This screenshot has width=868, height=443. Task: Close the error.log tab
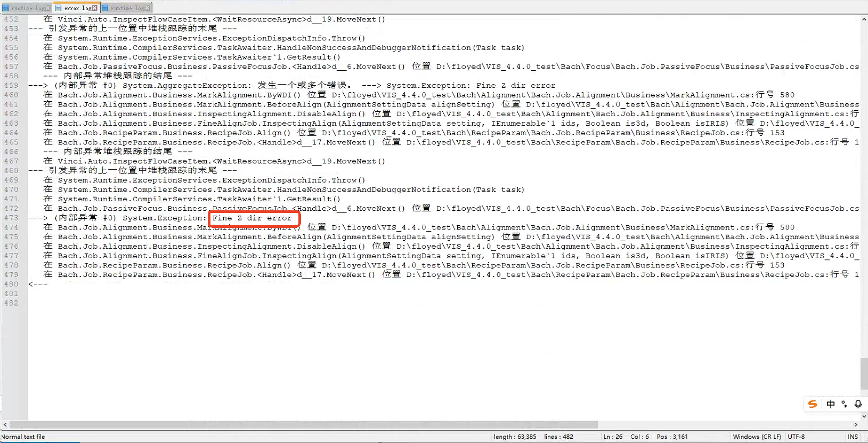point(95,8)
